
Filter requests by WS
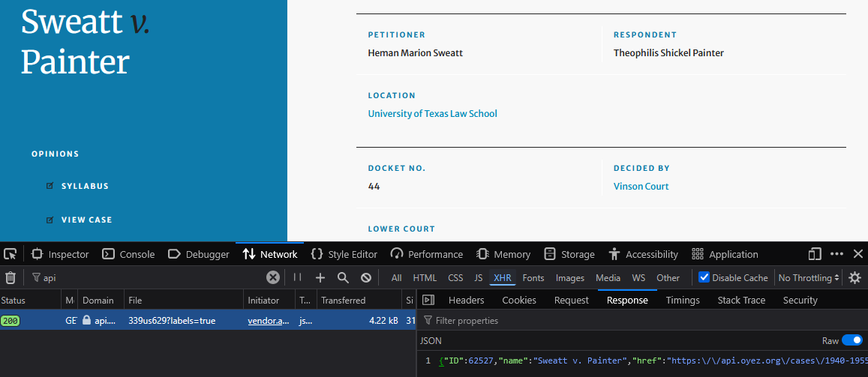639,278
